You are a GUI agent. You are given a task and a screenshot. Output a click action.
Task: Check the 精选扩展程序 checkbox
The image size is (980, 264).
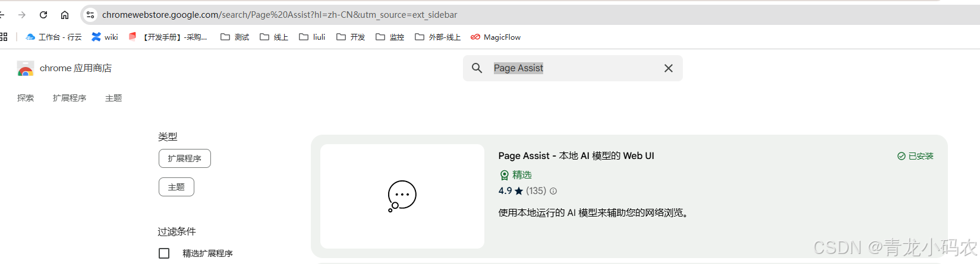pos(164,253)
